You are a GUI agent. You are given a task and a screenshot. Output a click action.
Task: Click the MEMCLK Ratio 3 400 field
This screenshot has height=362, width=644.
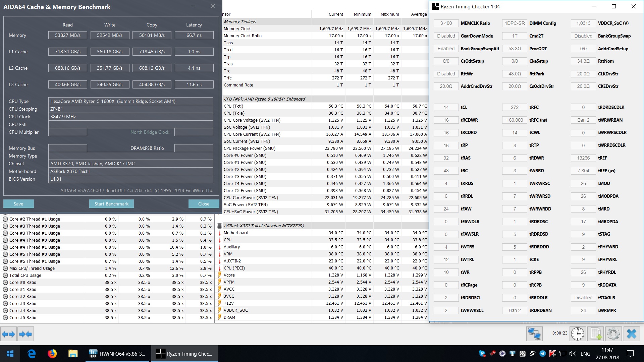pos(446,23)
